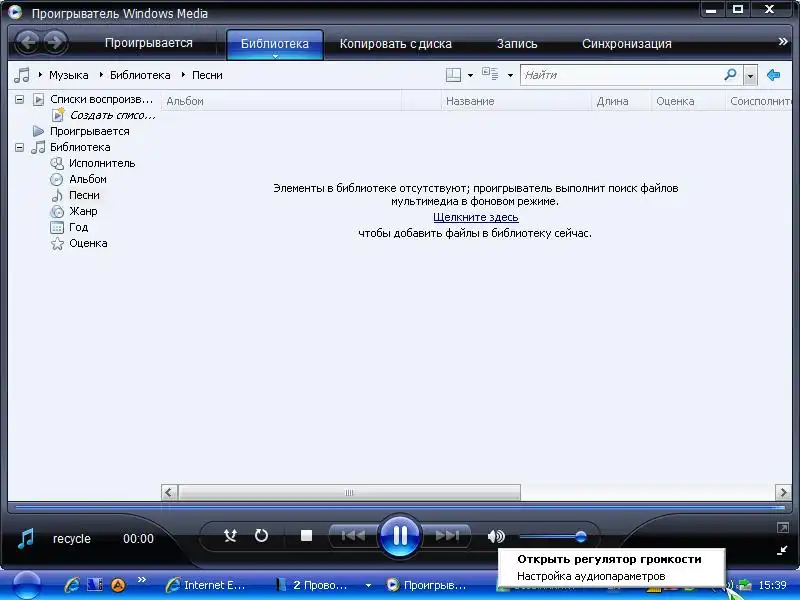The height and width of the screenshot is (600, 800).
Task: Open the music category note icon
Action: (x=21, y=75)
